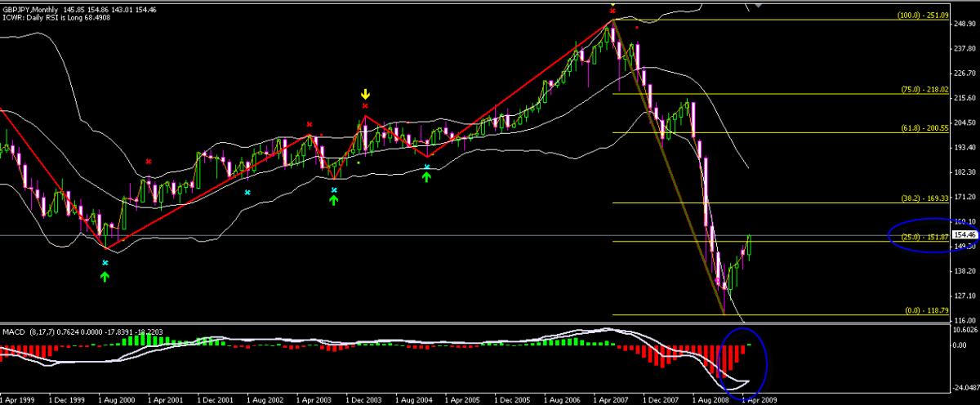Select the green up arrow under mid-2003 candles
The image size is (980, 405).
[333, 200]
